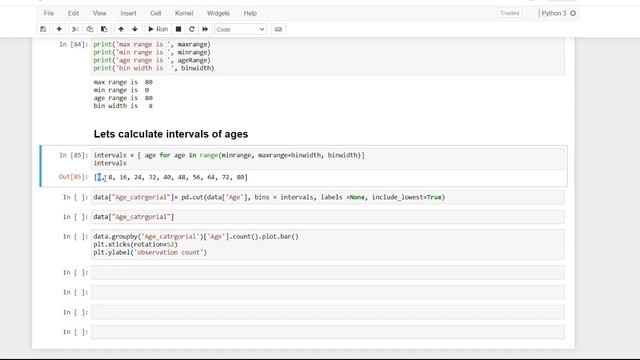
Task: Click the second empty code cell
Action: click(328, 292)
